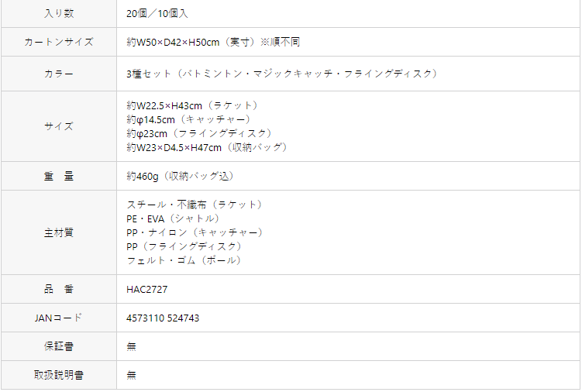Click the 入り数 header cell
Image resolution: width=582 pixels, height=392 pixels.
tap(59, 13)
